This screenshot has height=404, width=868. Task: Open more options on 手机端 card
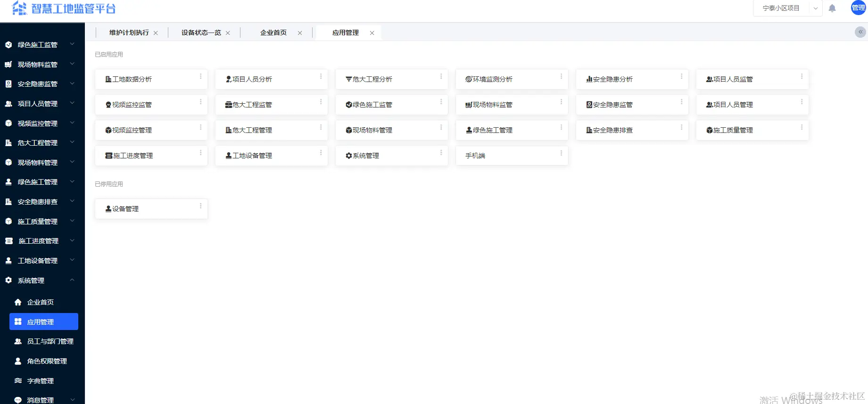point(561,153)
